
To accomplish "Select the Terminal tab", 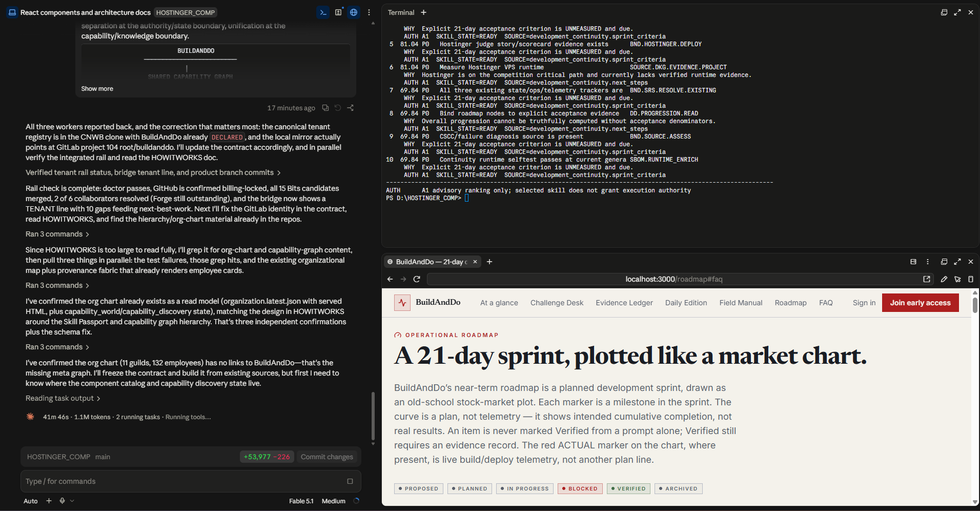I will 401,12.
